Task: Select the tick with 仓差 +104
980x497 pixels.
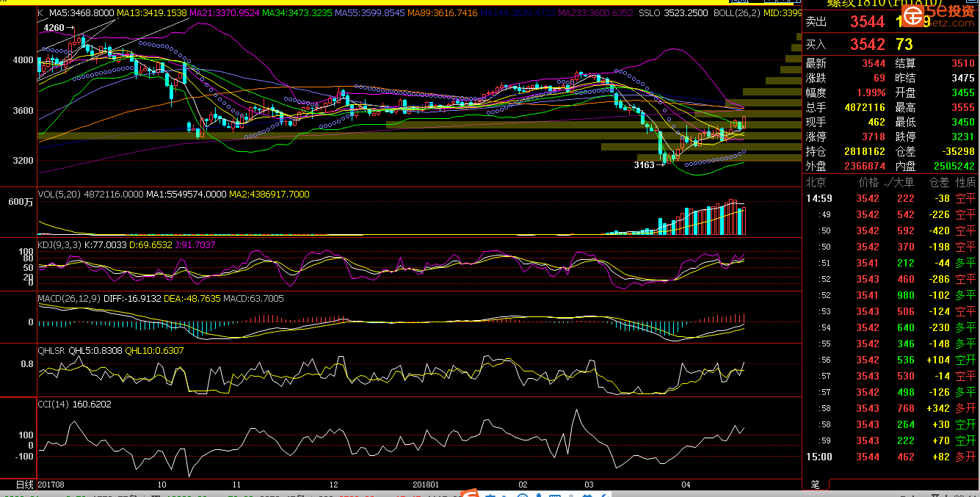Action: [891, 360]
